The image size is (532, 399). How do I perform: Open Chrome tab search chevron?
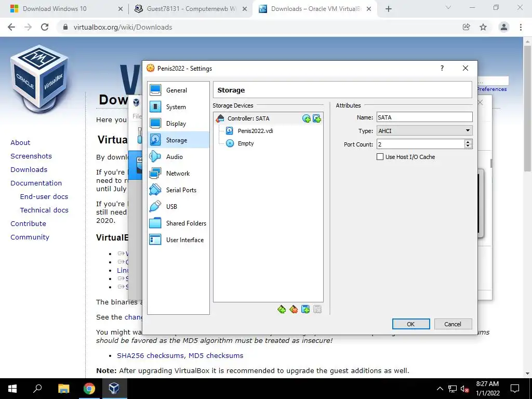(448, 7)
